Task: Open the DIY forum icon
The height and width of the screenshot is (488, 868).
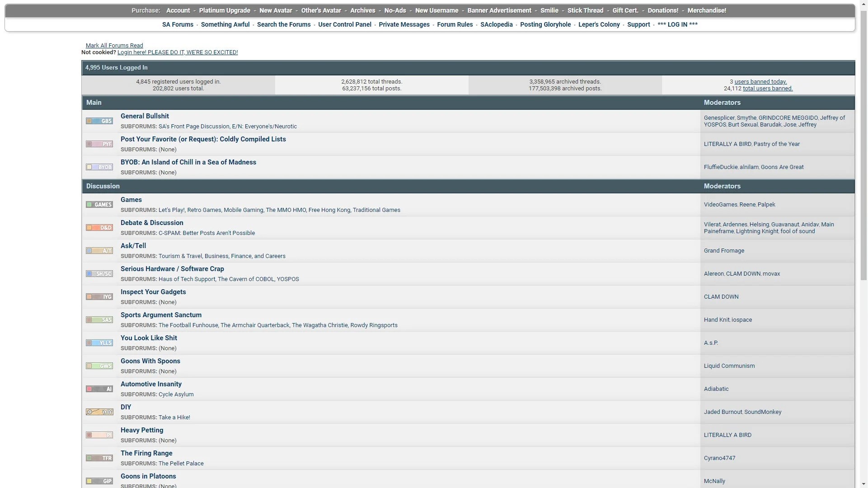Action: 99,412
